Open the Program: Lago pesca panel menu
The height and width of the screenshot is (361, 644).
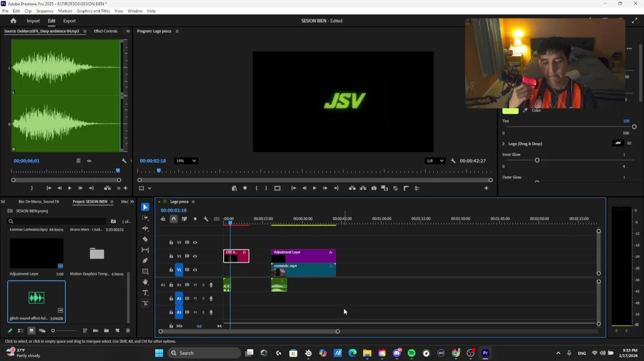coord(177,31)
